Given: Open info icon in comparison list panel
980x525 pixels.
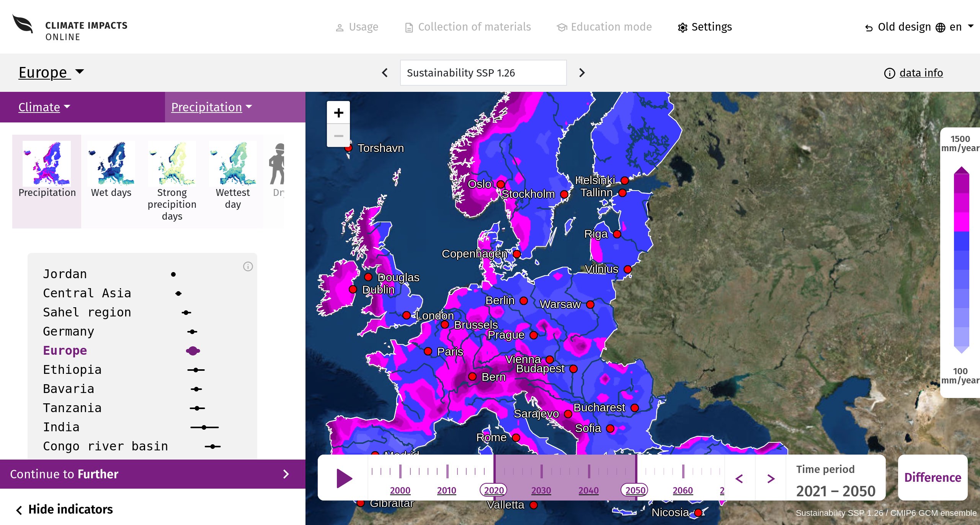Looking at the screenshot, I should pyautogui.click(x=248, y=266).
